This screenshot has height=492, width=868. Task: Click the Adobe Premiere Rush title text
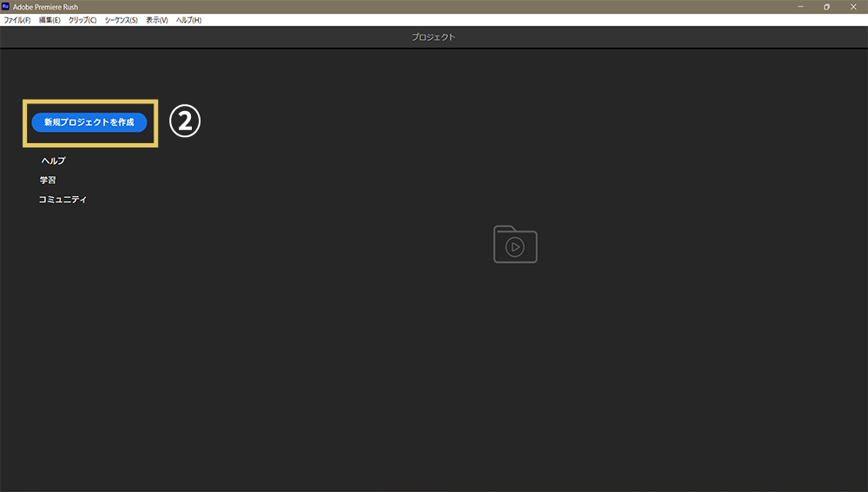click(45, 7)
